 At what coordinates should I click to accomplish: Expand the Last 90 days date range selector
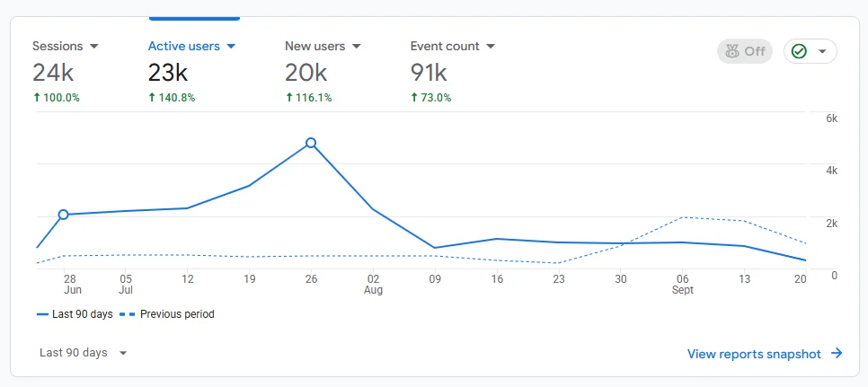click(84, 353)
